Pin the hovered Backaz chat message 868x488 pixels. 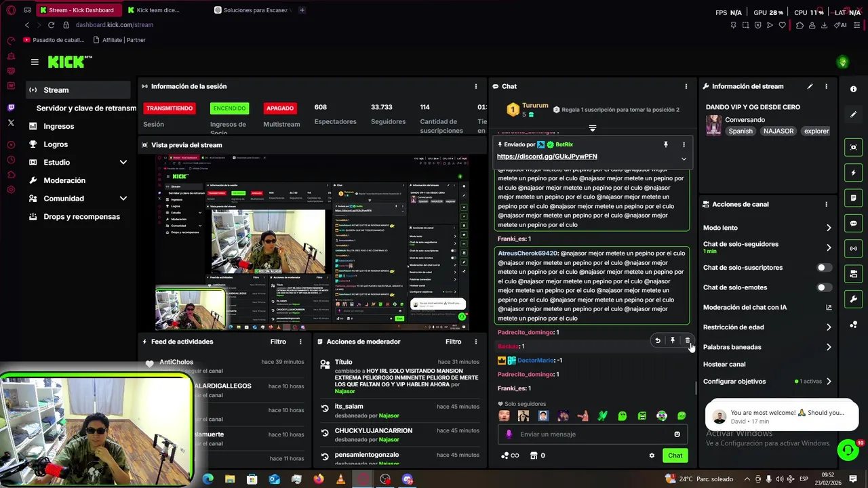(x=672, y=340)
